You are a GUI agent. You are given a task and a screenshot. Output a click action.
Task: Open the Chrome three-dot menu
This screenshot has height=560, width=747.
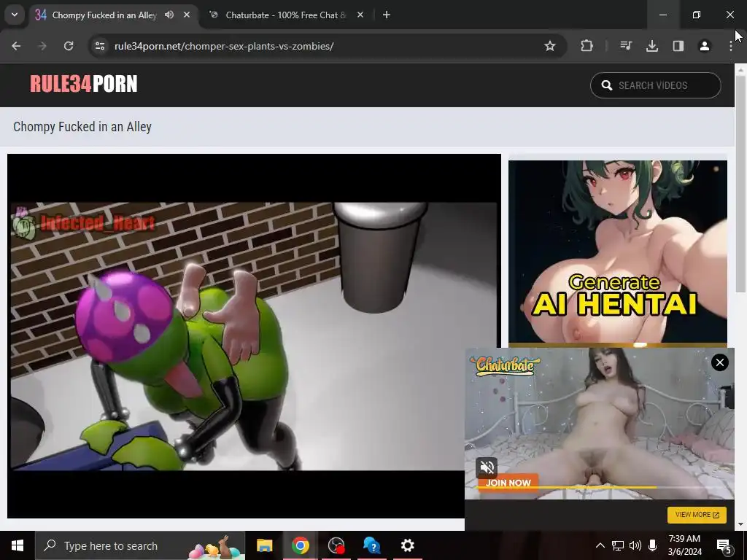coord(731,46)
